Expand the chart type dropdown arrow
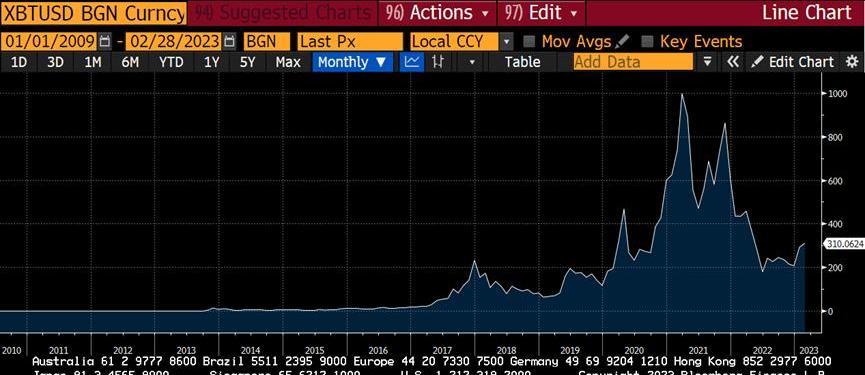This screenshot has height=375, width=865. click(x=472, y=62)
